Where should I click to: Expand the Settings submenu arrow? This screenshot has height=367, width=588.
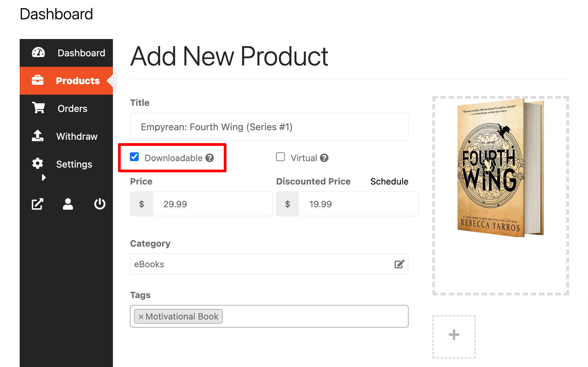(43, 177)
